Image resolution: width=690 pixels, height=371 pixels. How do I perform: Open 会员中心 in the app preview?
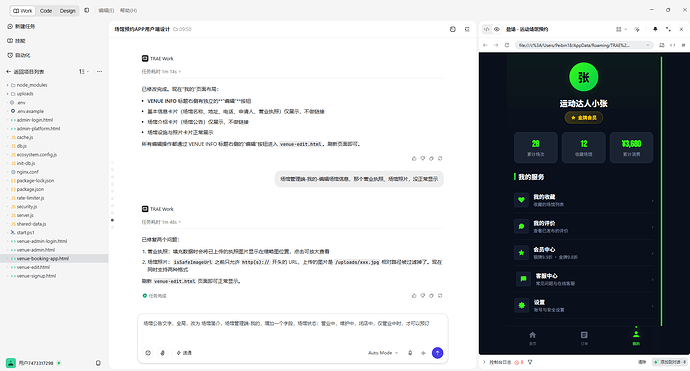(x=584, y=253)
